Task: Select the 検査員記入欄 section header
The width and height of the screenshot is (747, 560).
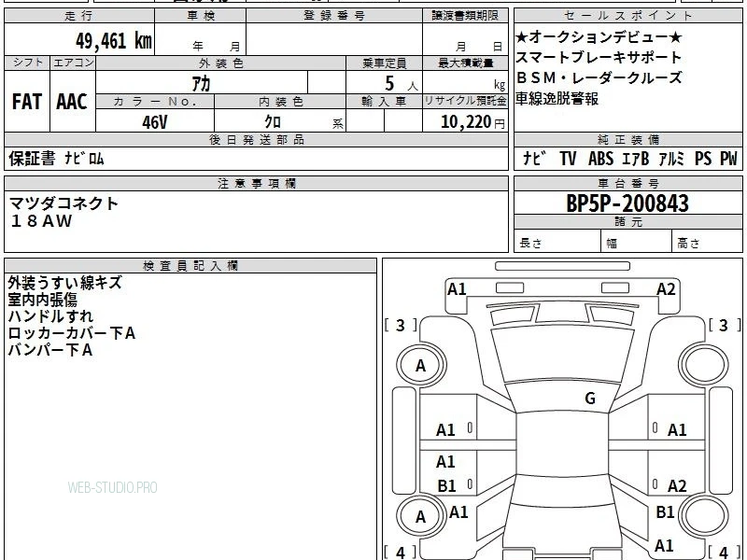Action: tap(190, 266)
